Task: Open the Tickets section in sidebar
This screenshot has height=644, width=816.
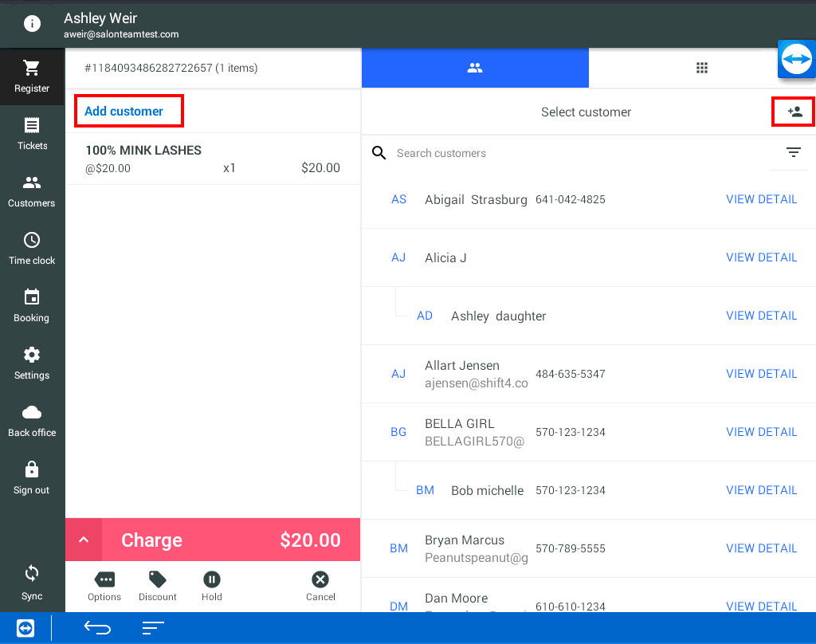Action: (x=32, y=134)
